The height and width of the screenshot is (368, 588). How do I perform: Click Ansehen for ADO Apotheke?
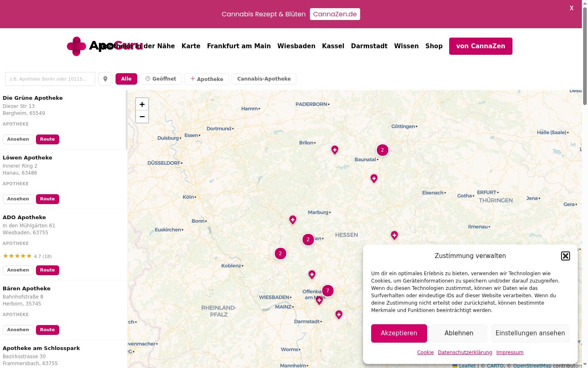[x=18, y=270]
